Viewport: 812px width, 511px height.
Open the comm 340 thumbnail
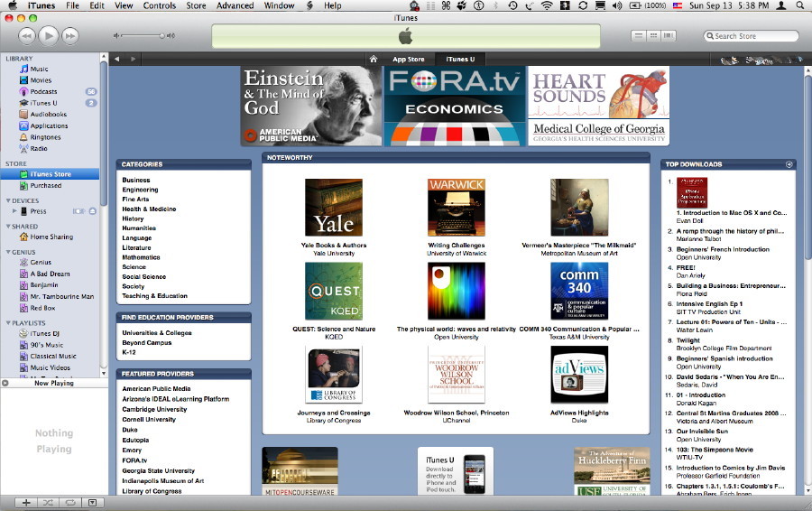(579, 291)
